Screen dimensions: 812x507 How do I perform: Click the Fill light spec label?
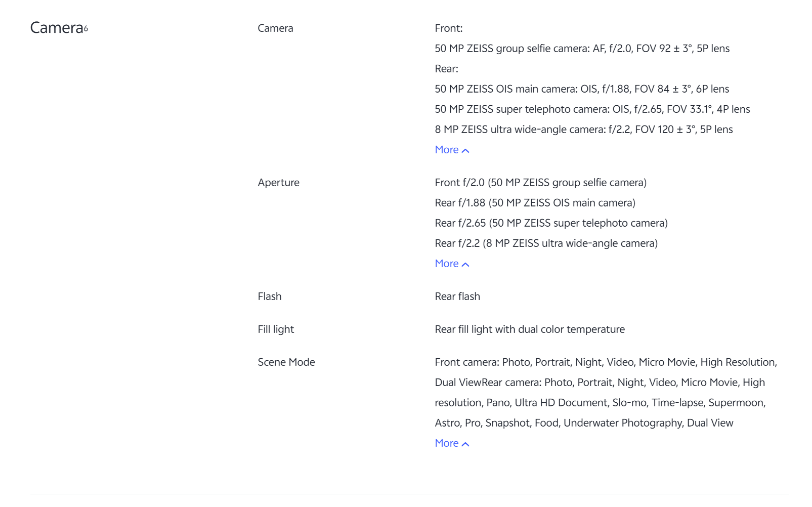click(x=275, y=329)
